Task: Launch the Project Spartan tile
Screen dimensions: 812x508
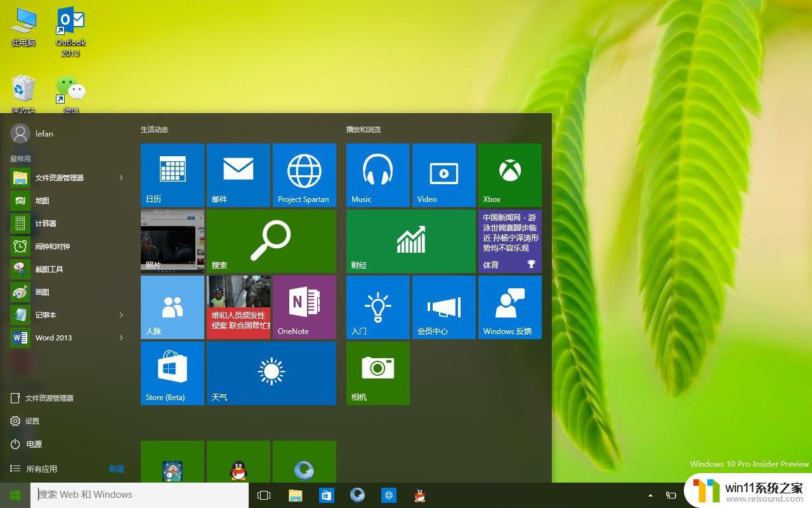Action: (304, 175)
